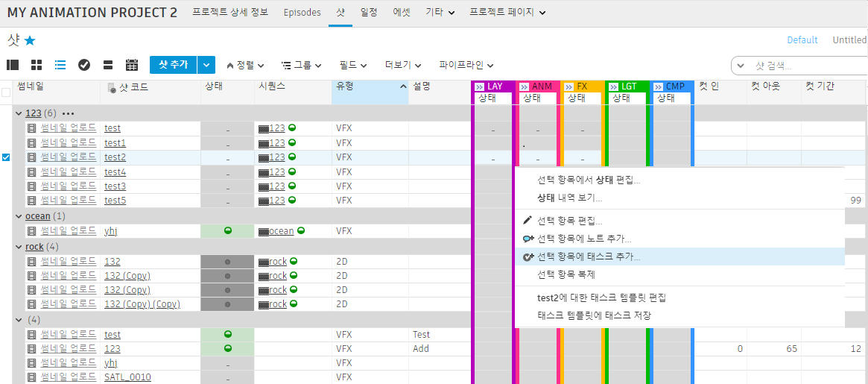The width and height of the screenshot is (868, 384).
Task: Click the note bubble icon in context menu
Action: (528, 239)
